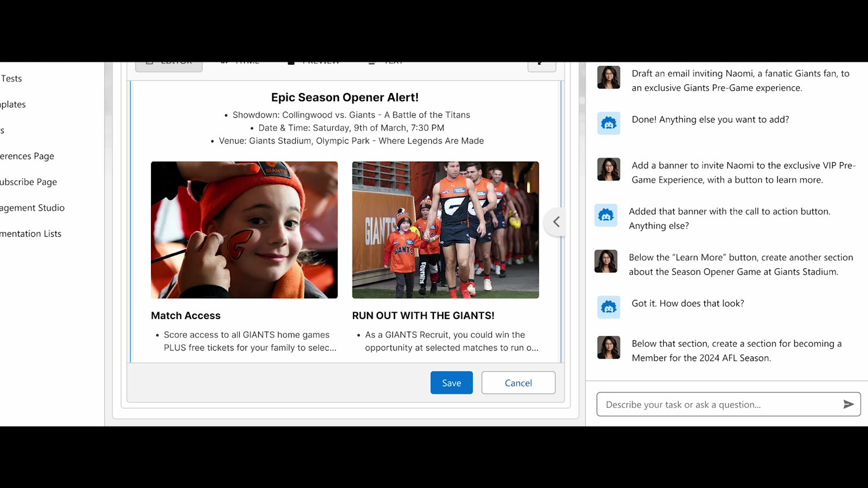Click the "Add a banner to invite Naomi" message
The image size is (868, 488).
click(x=744, y=173)
